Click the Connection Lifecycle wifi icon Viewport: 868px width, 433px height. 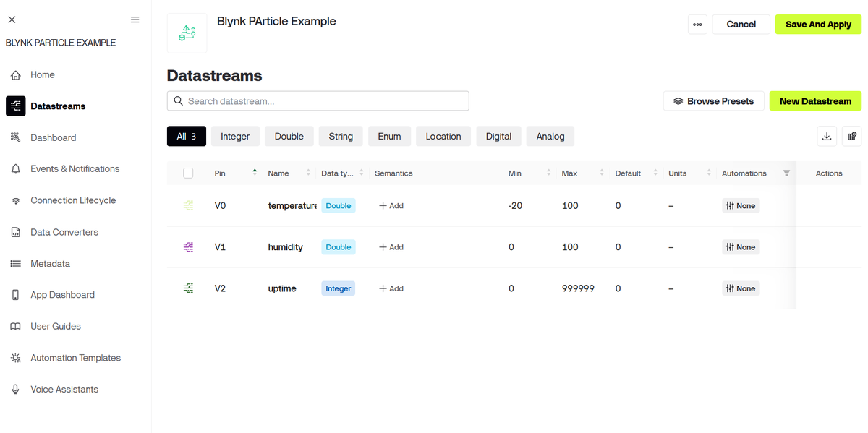16,201
